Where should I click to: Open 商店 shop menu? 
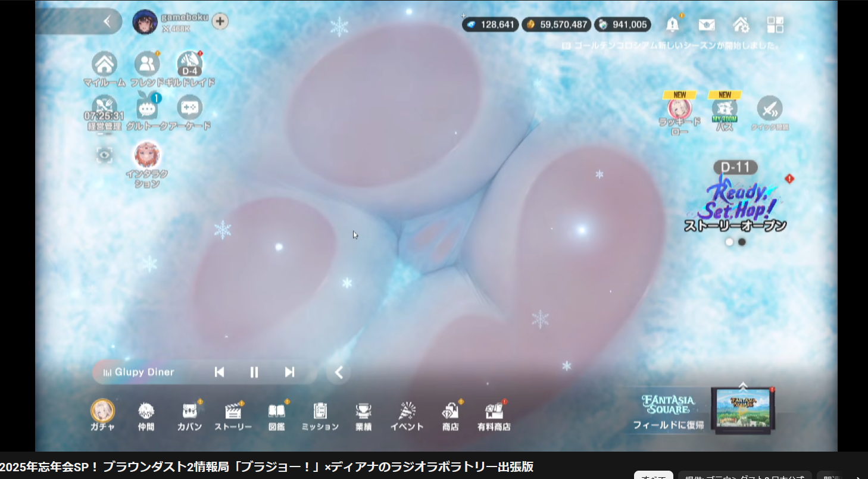[x=451, y=416]
